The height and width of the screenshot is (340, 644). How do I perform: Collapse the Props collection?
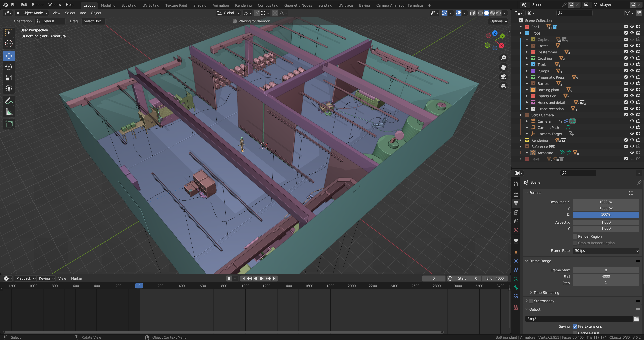[521, 33]
